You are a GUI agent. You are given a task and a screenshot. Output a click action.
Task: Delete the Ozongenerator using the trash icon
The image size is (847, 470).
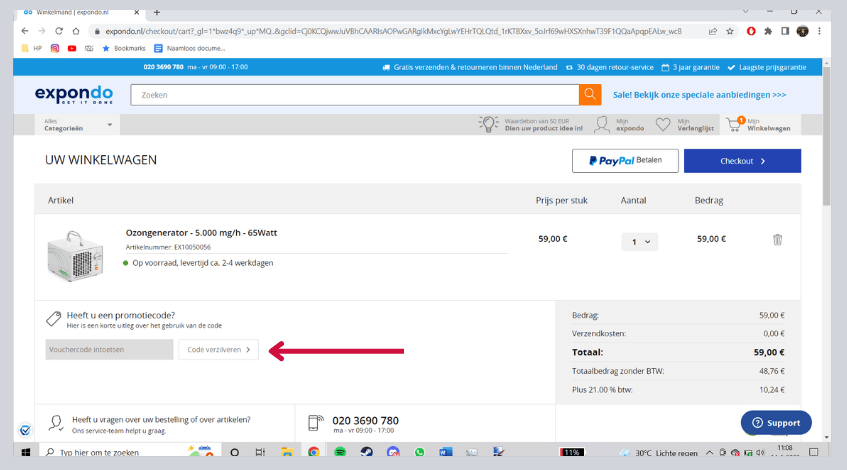click(x=777, y=240)
